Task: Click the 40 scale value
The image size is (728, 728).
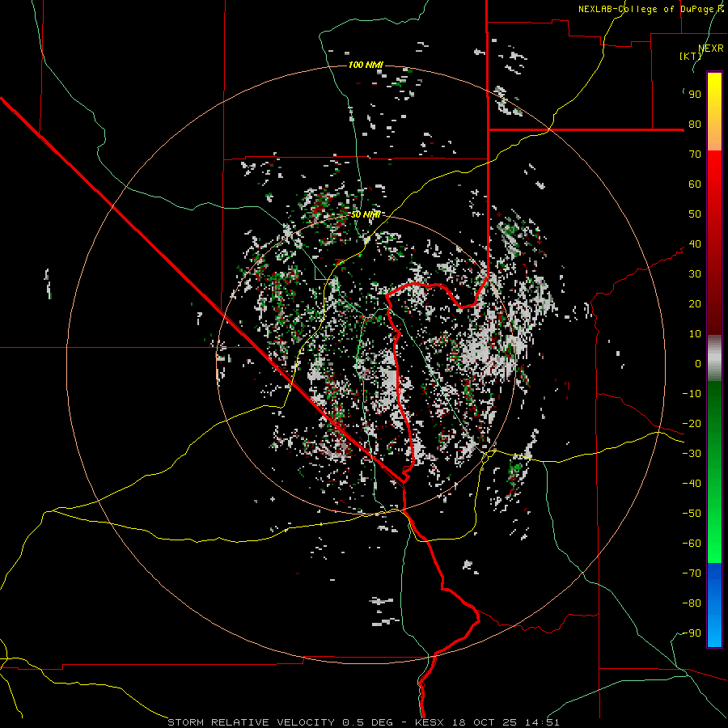Action: (695, 243)
